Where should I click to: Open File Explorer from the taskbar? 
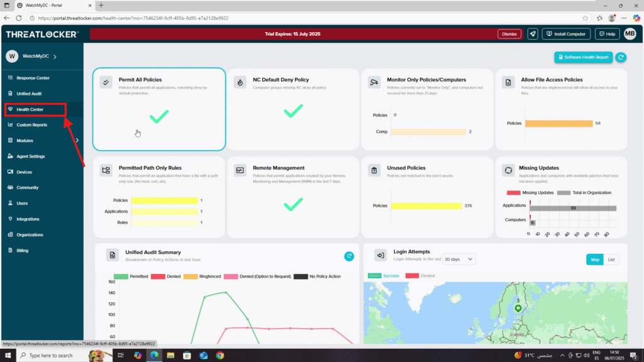pyautogui.click(x=170, y=356)
